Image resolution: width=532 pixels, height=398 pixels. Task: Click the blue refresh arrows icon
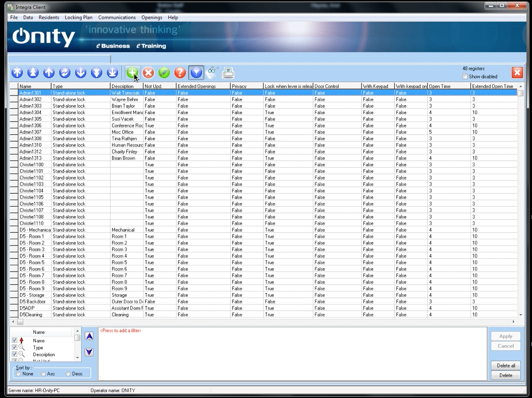point(65,73)
